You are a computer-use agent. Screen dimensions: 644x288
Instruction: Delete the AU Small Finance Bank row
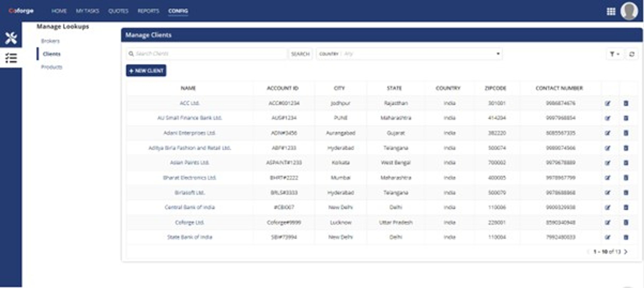tap(626, 118)
